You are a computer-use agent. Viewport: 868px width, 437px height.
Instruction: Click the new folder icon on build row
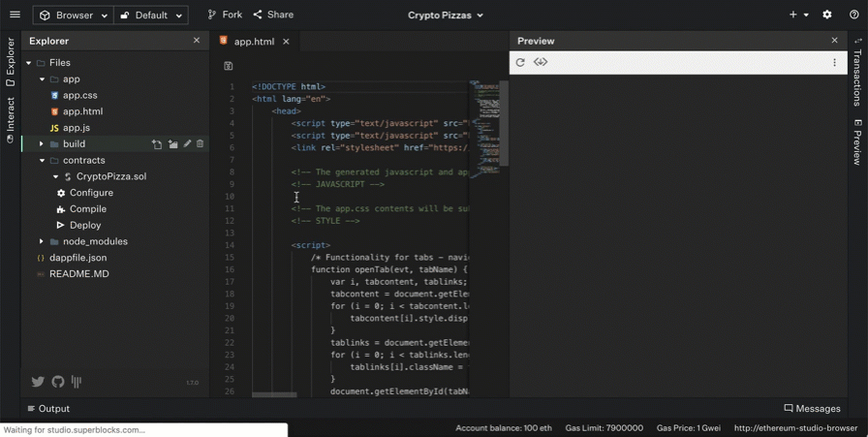click(x=173, y=144)
